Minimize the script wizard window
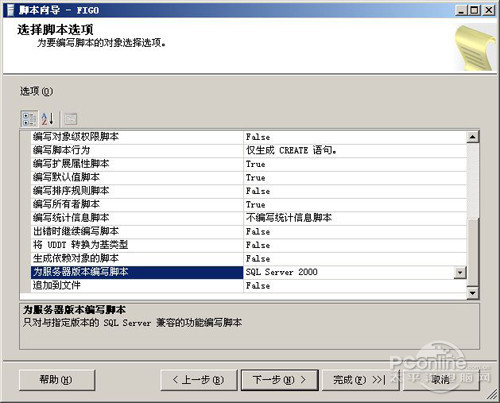 [461, 10]
